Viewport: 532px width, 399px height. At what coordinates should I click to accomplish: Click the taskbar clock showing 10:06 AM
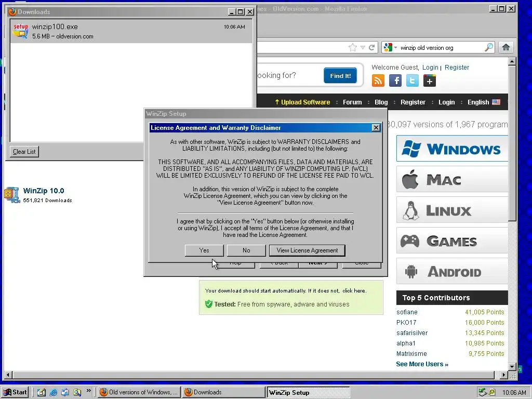coord(514,392)
